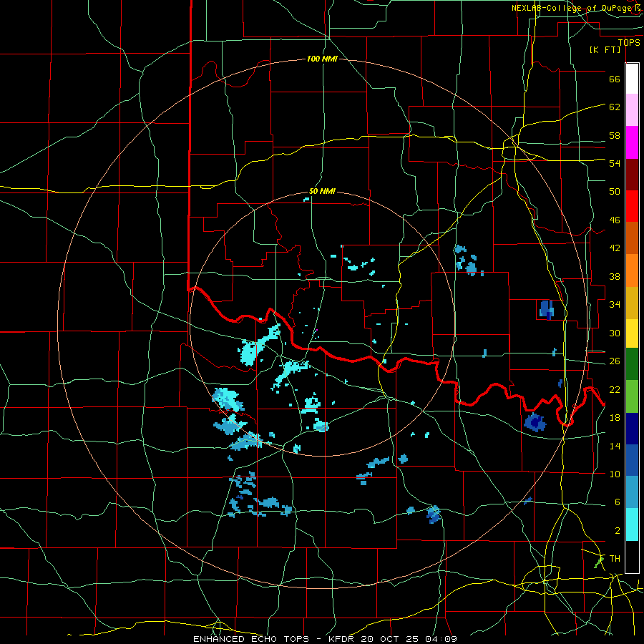The image size is (644, 644).
Task: Select the "38" scale label
Action: point(615,276)
